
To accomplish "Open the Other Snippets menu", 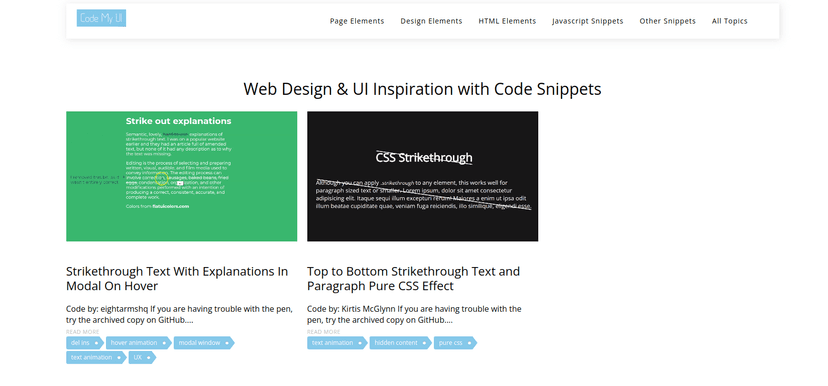I will [667, 21].
